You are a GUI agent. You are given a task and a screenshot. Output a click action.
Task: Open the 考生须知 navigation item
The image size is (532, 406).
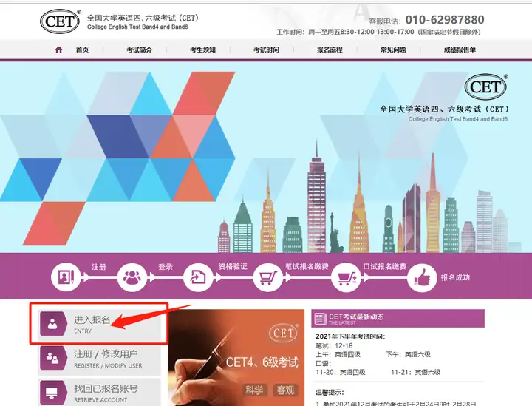pyautogui.click(x=203, y=50)
